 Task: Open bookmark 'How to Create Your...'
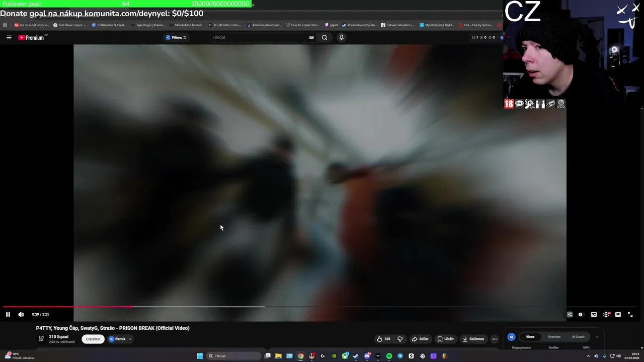[x=302, y=25]
